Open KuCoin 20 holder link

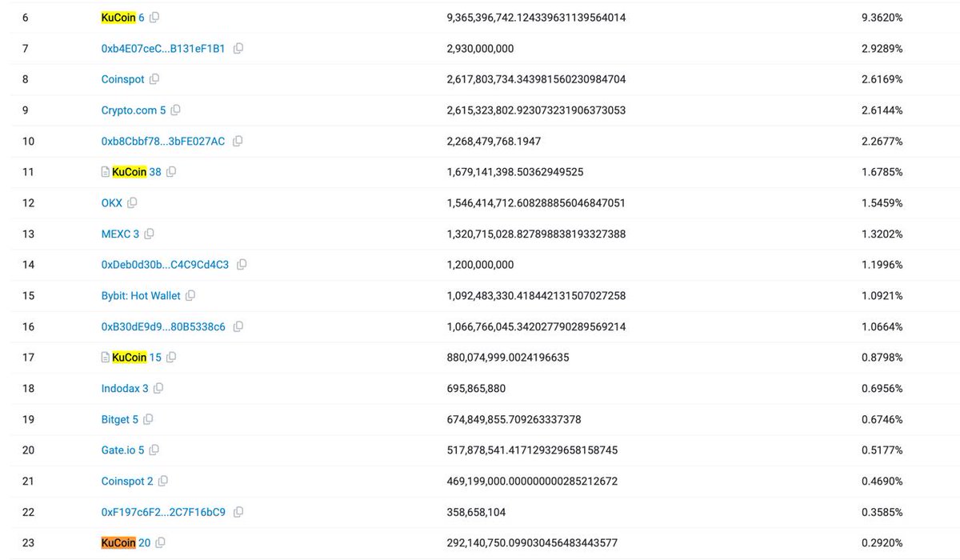point(126,543)
